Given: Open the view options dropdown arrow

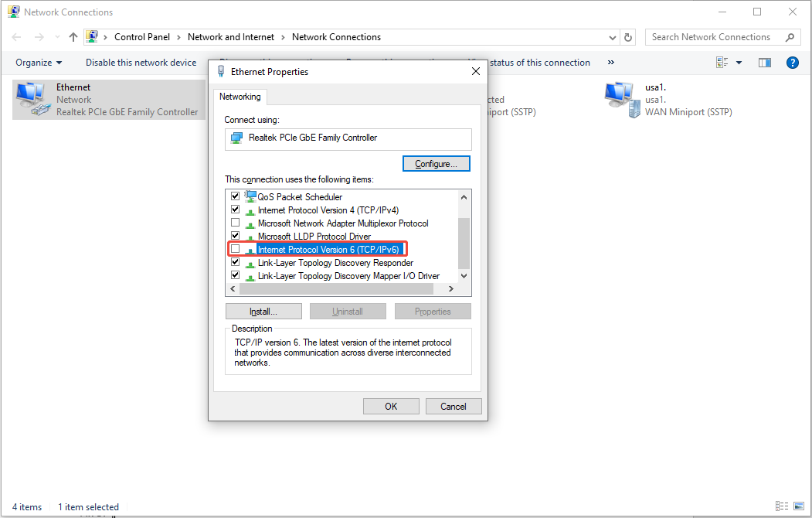Looking at the screenshot, I should [739, 63].
